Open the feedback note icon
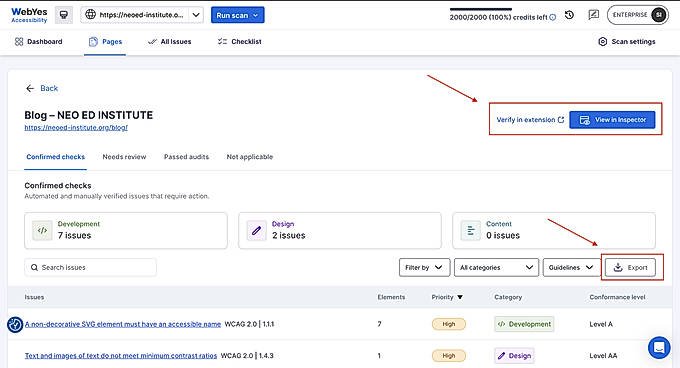This screenshot has width=680, height=368. tap(593, 15)
